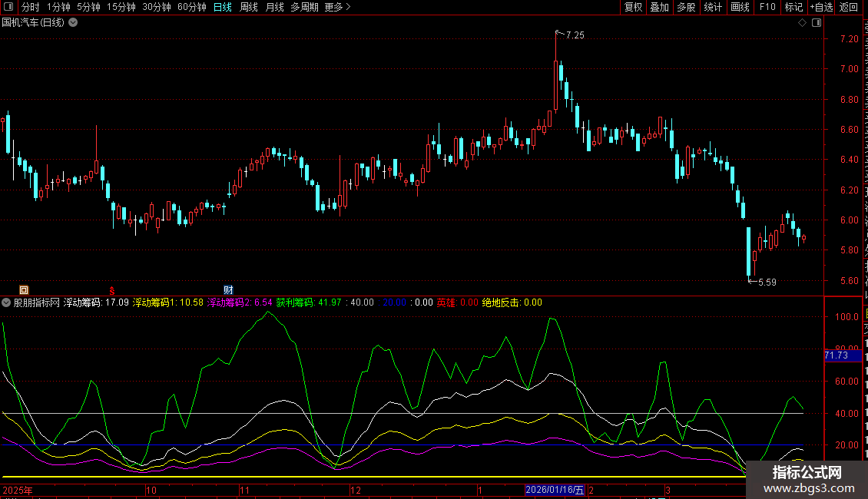Open the 画线 drawing tools
Image resolution: width=868 pixels, height=499 pixels.
pyautogui.click(x=740, y=8)
